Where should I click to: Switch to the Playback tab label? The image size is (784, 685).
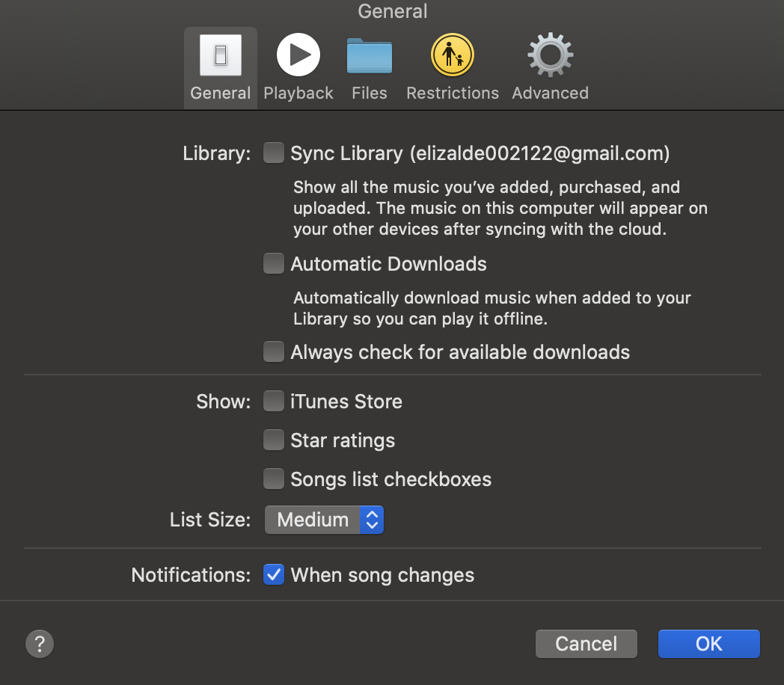[298, 93]
